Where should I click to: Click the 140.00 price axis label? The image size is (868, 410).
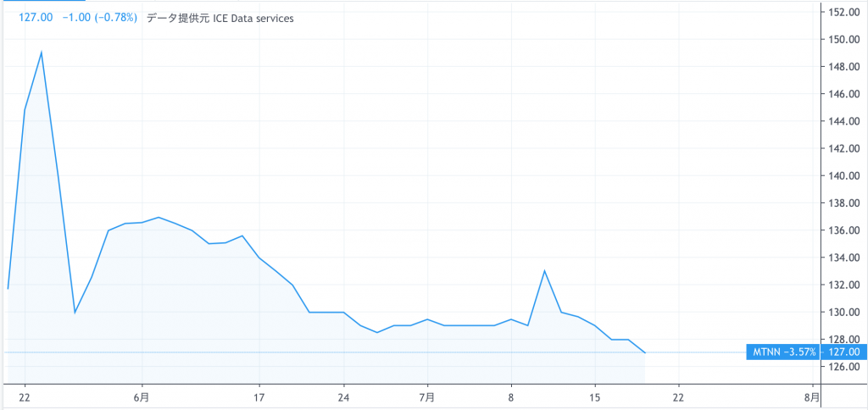tap(843, 176)
